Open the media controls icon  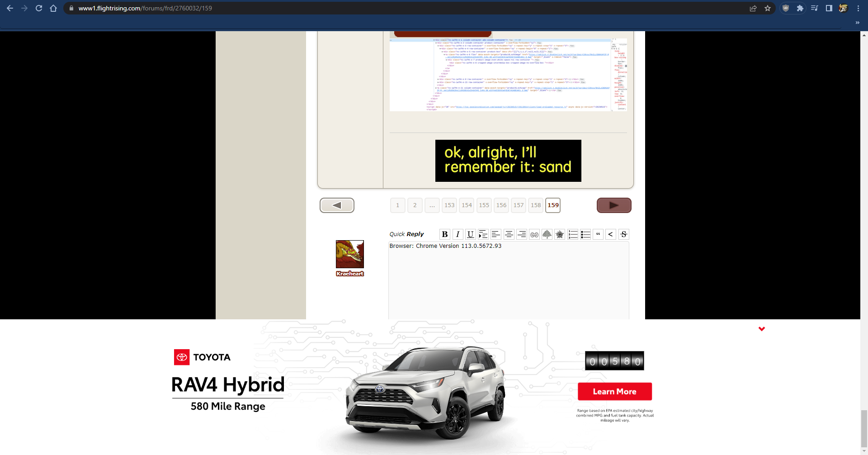815,8
